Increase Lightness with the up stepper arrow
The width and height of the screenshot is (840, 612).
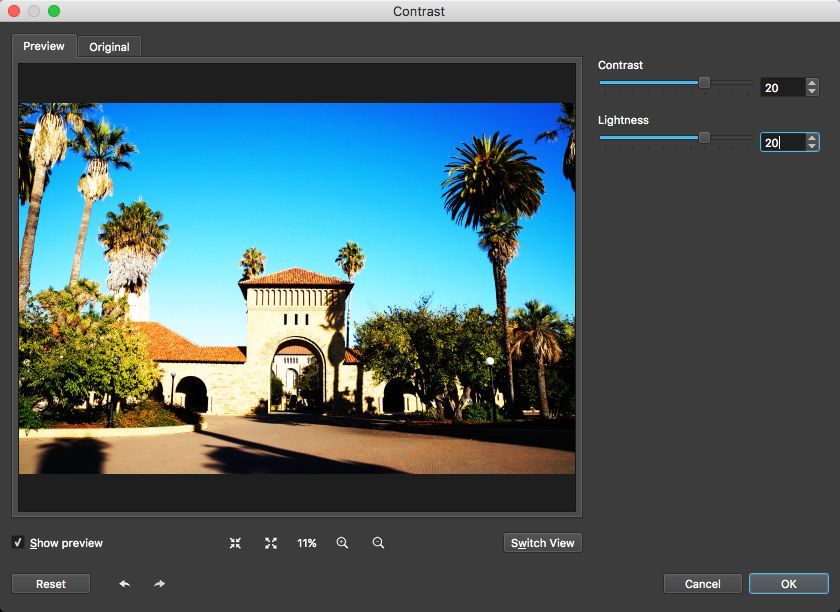[x=812, y=138]
